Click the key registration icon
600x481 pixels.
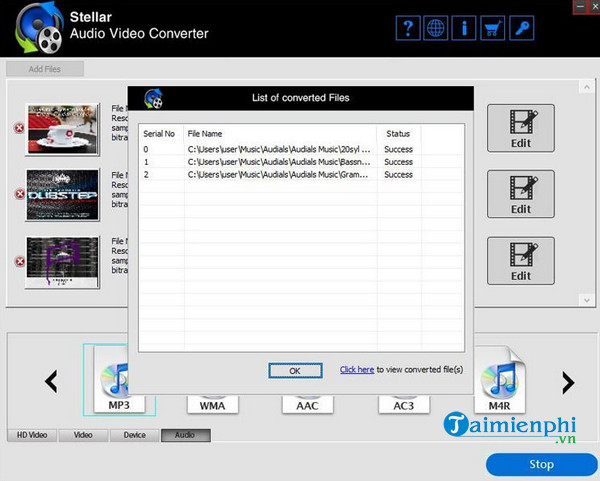tap(522, 28)
